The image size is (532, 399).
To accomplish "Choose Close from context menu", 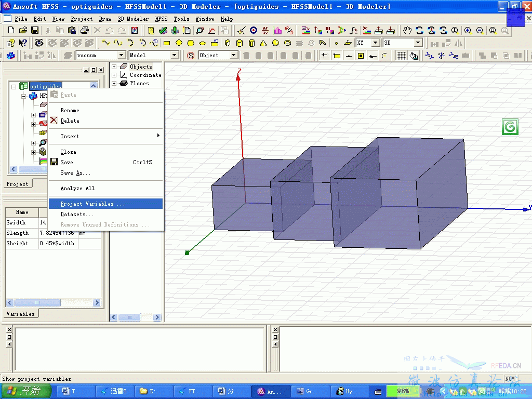I will 106,152.
